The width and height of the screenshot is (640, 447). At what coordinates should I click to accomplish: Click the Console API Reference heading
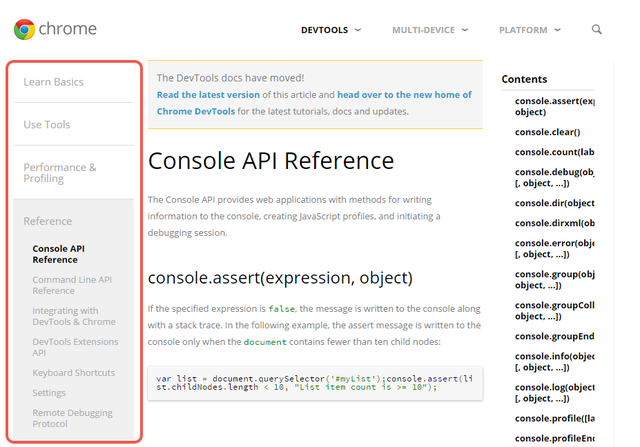click(271, 160)
